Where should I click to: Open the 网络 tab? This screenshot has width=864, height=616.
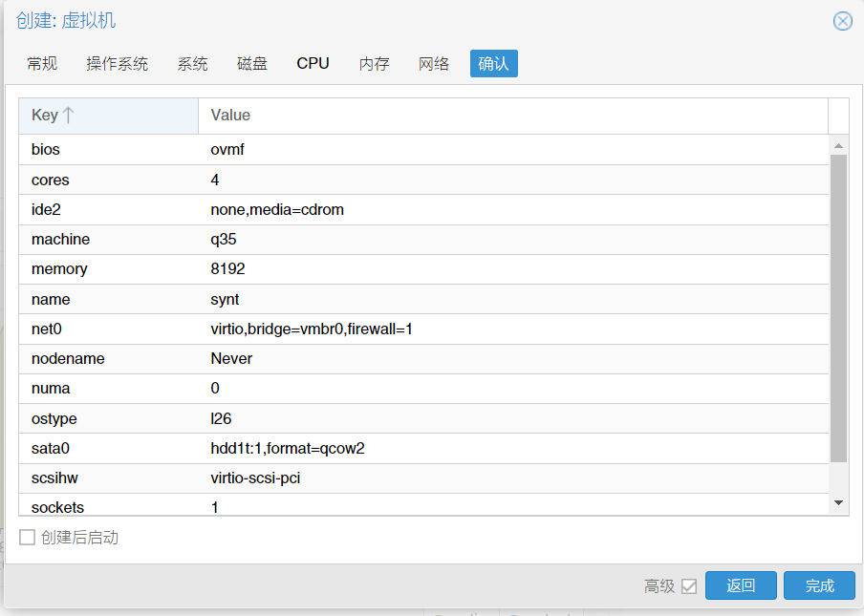click(434, 64)
